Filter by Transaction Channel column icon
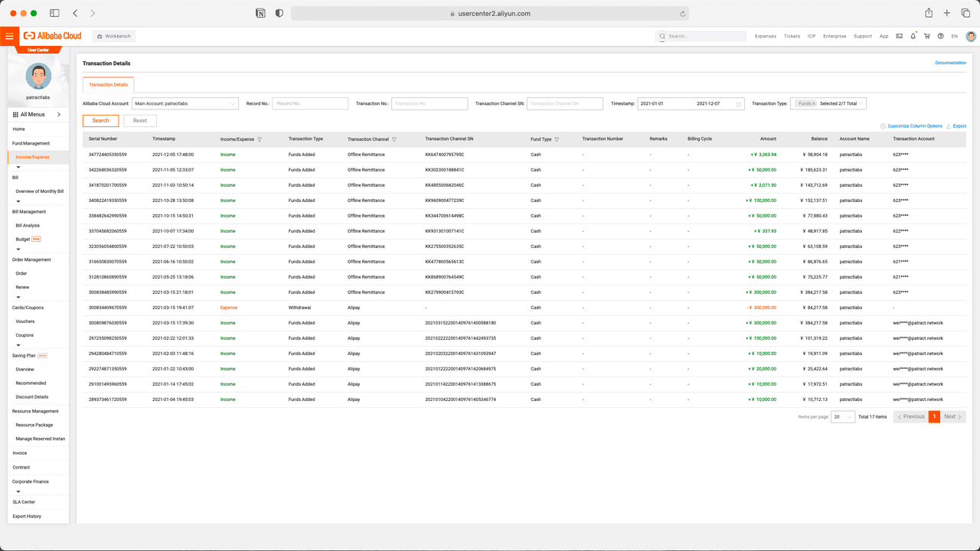 (394, 139)
